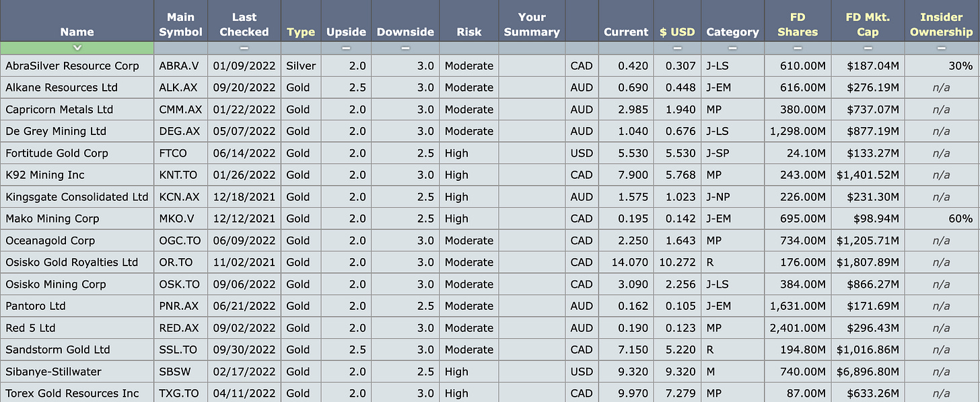Click the yellow Type column header
The image size is (980, 402).
[x=301, y=32]
